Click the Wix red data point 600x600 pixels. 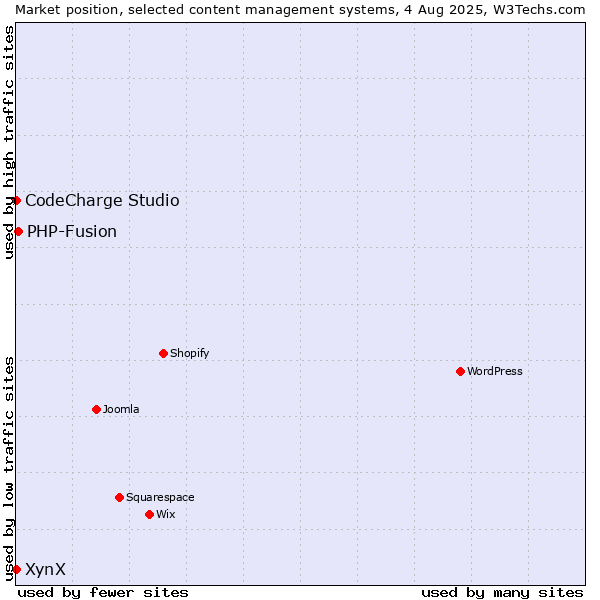point(150,515)
